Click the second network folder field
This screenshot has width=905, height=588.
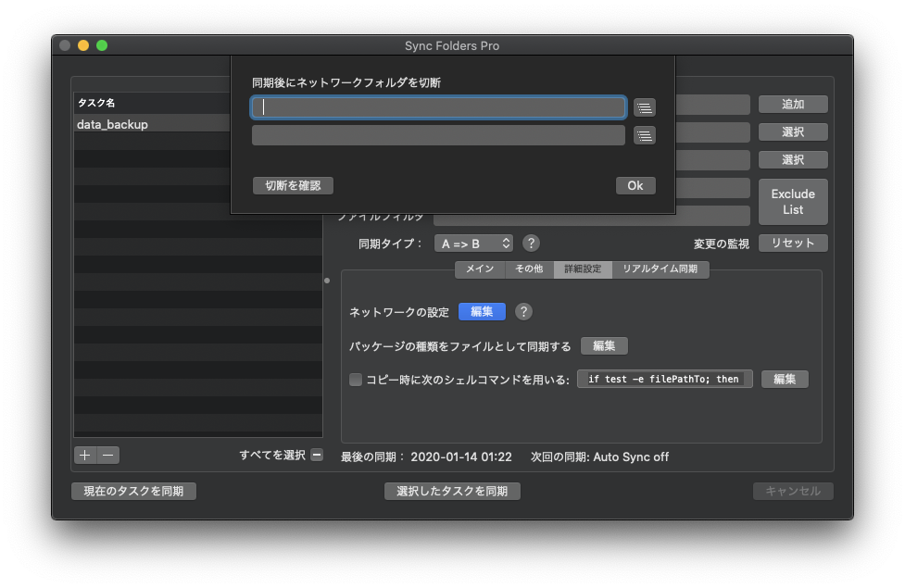coord(439,135)
